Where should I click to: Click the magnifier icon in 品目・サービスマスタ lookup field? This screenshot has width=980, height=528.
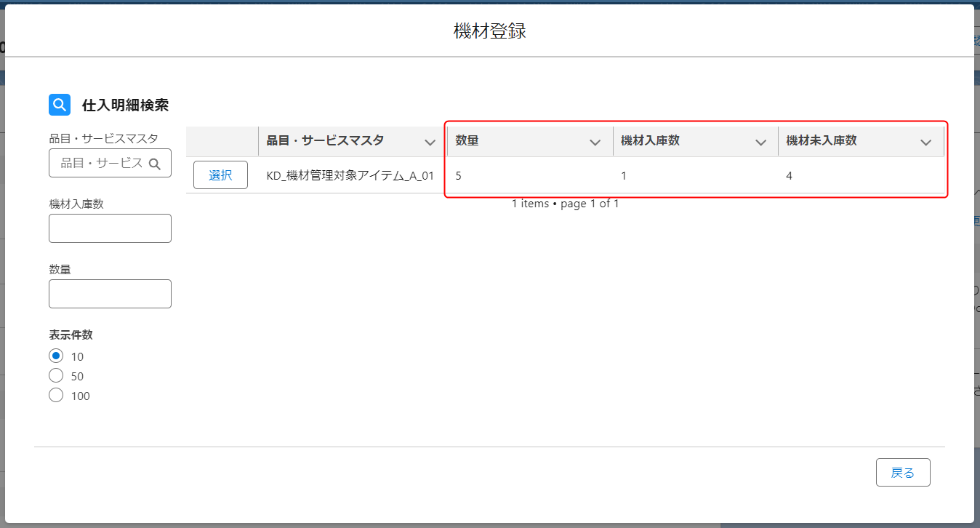pyautogui.click(x=154, y=164)
